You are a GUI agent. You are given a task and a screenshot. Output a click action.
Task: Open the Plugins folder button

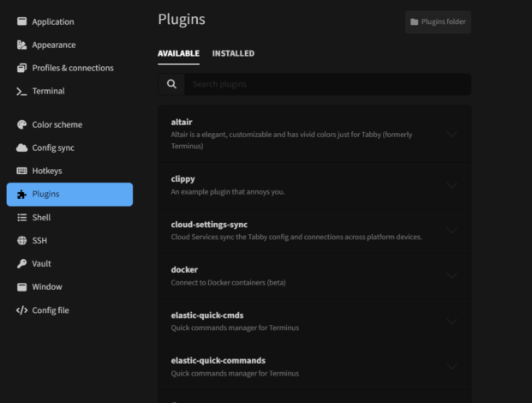[438, 21]
